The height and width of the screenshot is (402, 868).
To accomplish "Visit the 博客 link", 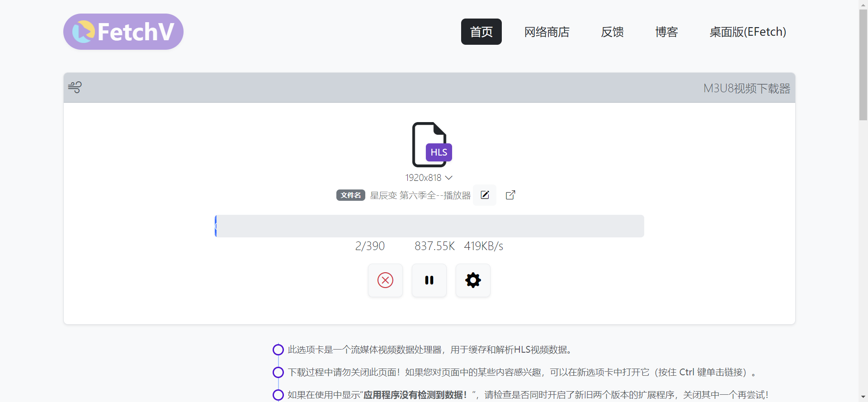I will tap(666, 32).
